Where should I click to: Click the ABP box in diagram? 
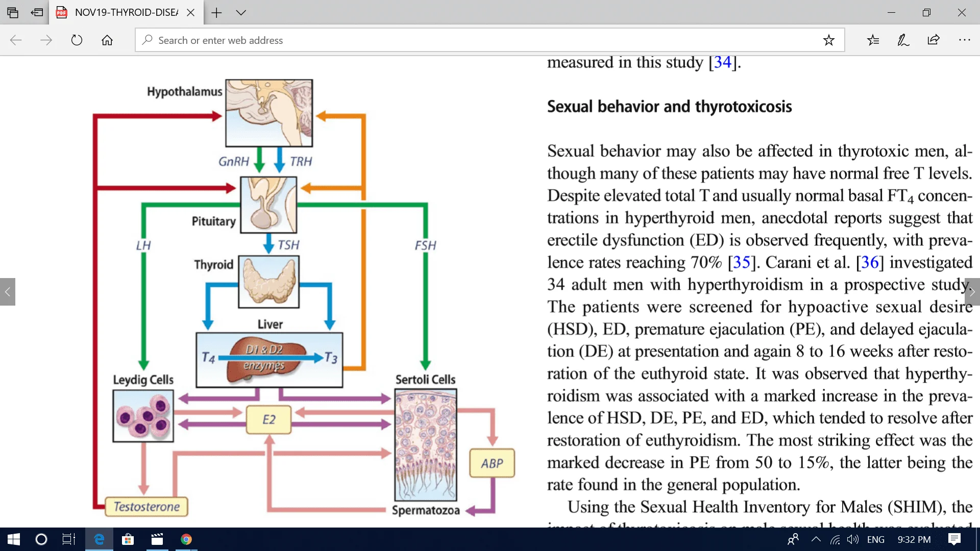(x=492, y=463)
